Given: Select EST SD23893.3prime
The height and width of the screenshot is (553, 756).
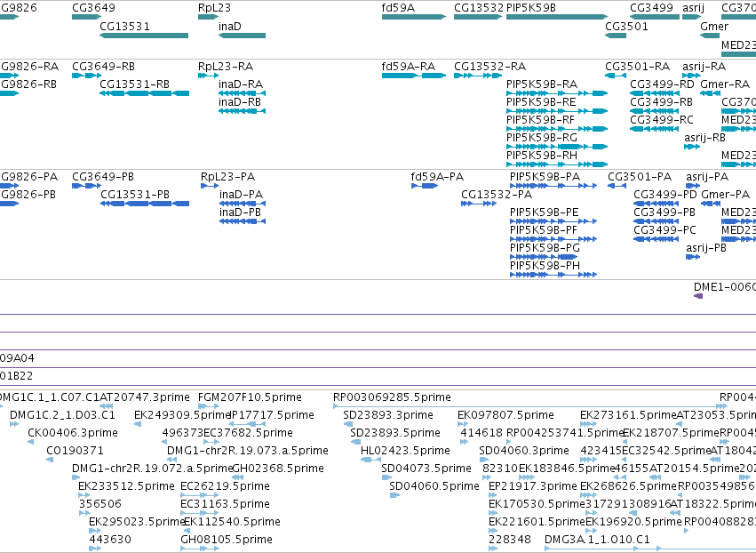Looking at the screenshot, I should click(348, 424).
